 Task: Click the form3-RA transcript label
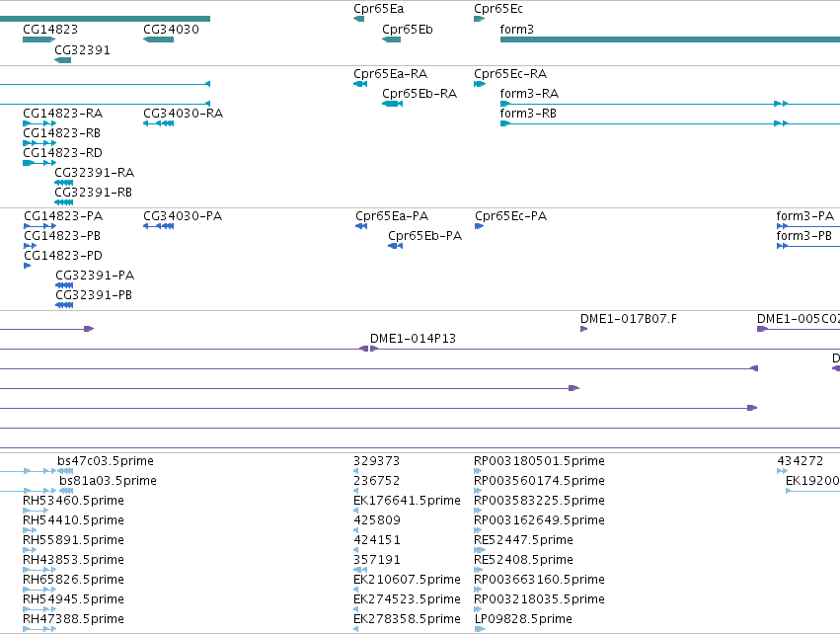click(x=529, y=94)
